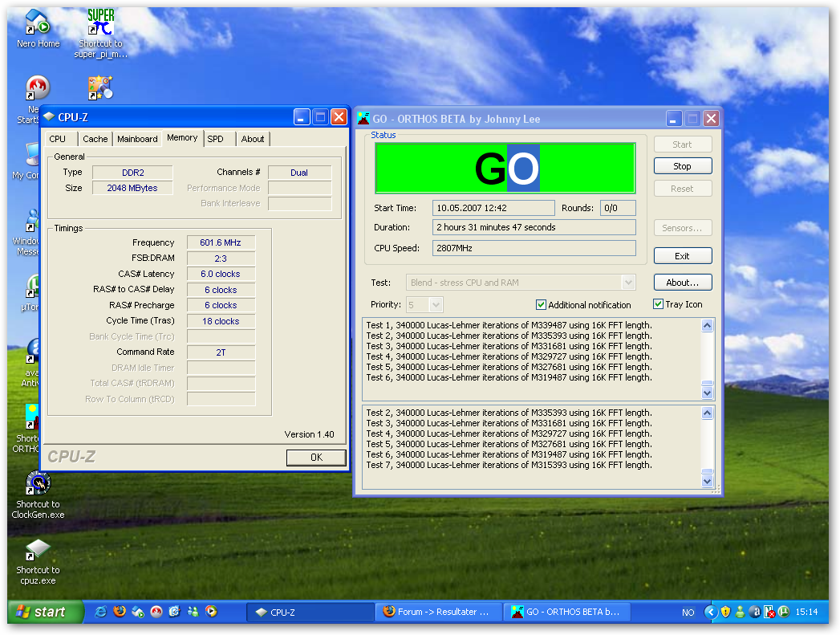Select the Memory tab
Image resolution: width=840 pixels, height=635 pixels.
point(182,138)
